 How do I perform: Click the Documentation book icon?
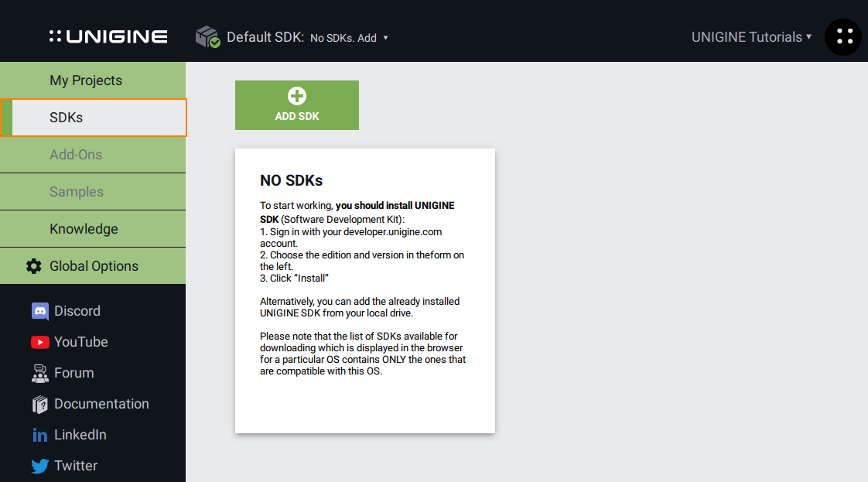click(x=40, y=404)
